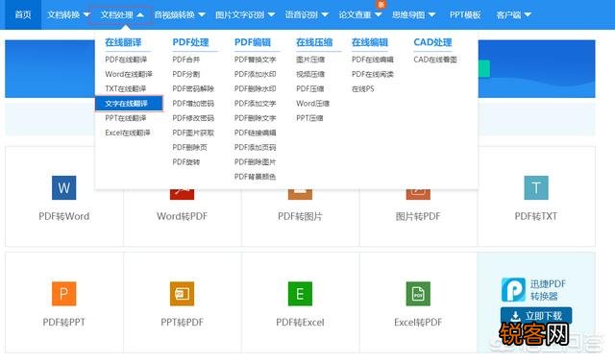Select highlighted 文字在线翻译 menu item
Image resolution: width=615 pixels, height=364 pixels.
(129, 104)
